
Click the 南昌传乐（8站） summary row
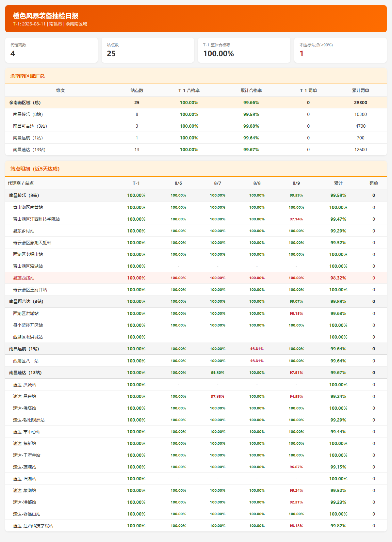pyautogui.click(x=196, y=114)
